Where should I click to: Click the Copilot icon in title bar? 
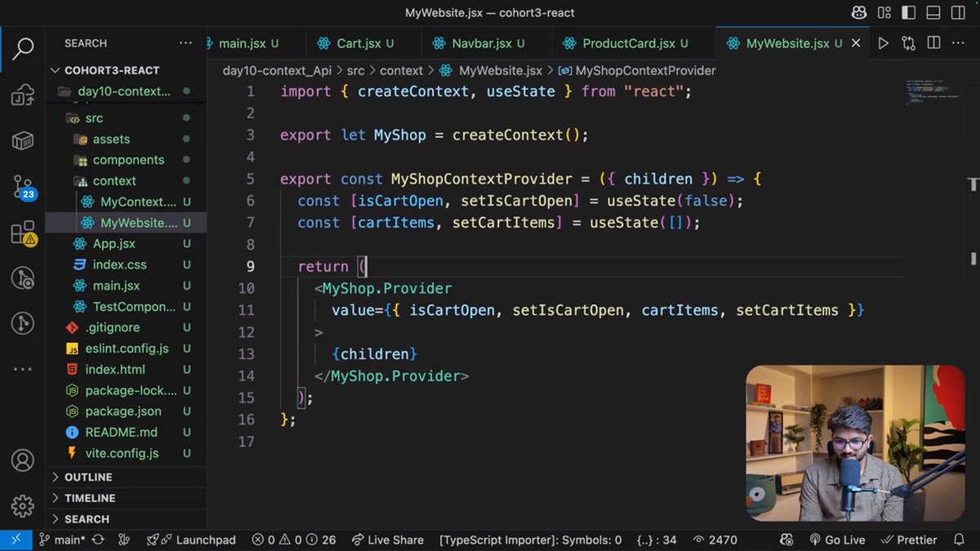pyautogui.click(x=859, y=13)
